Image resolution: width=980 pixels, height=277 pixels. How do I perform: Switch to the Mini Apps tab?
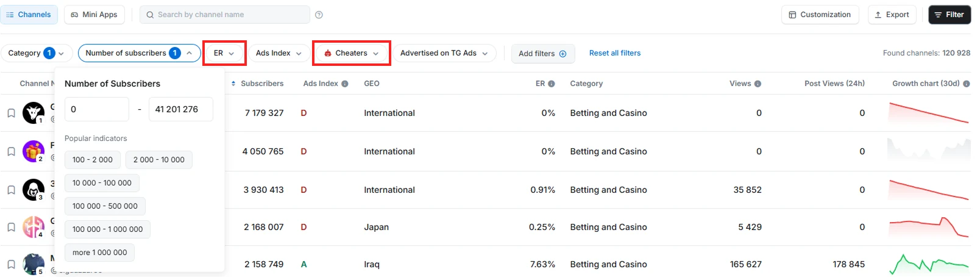pos(94,15)
